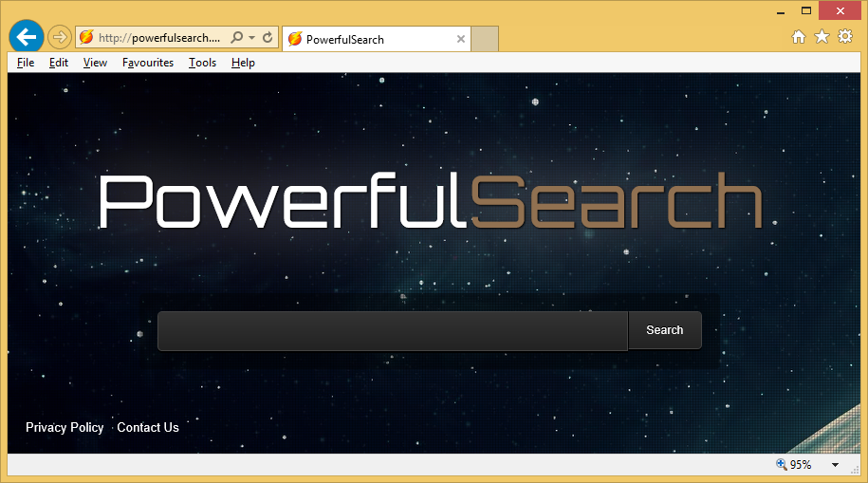Click inside the PowerfulSearch query field
The width and height of the screenshot is (868, 483).
[x=392, y=330]
